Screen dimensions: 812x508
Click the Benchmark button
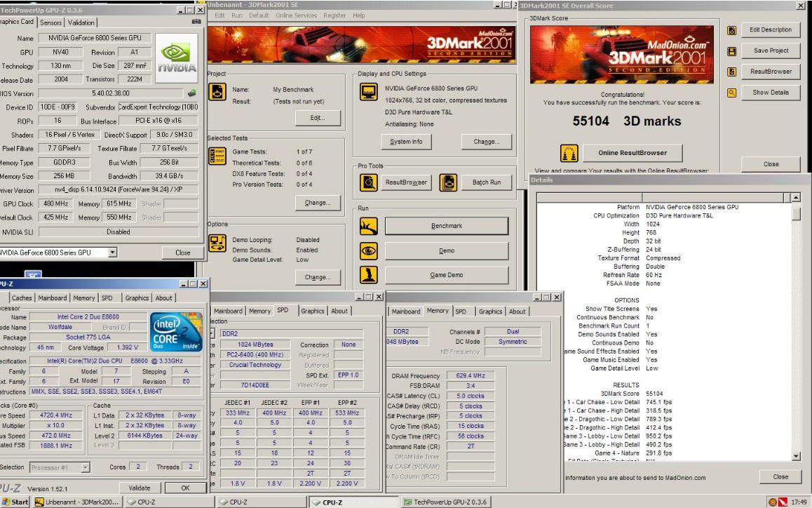447,226
